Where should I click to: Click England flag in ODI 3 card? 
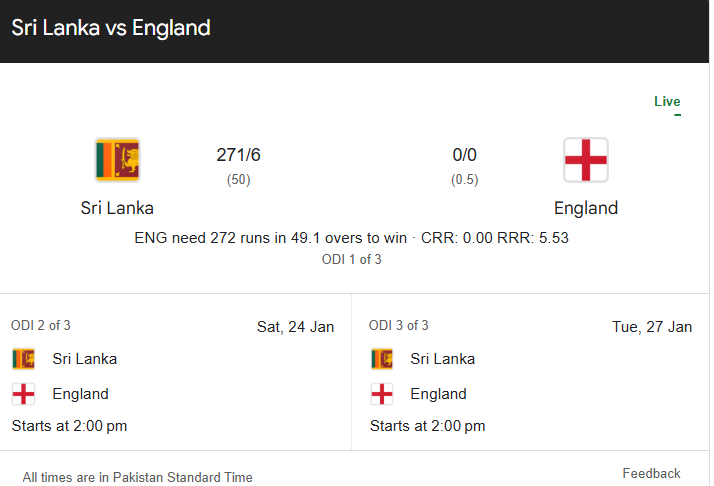coord(381,393)
